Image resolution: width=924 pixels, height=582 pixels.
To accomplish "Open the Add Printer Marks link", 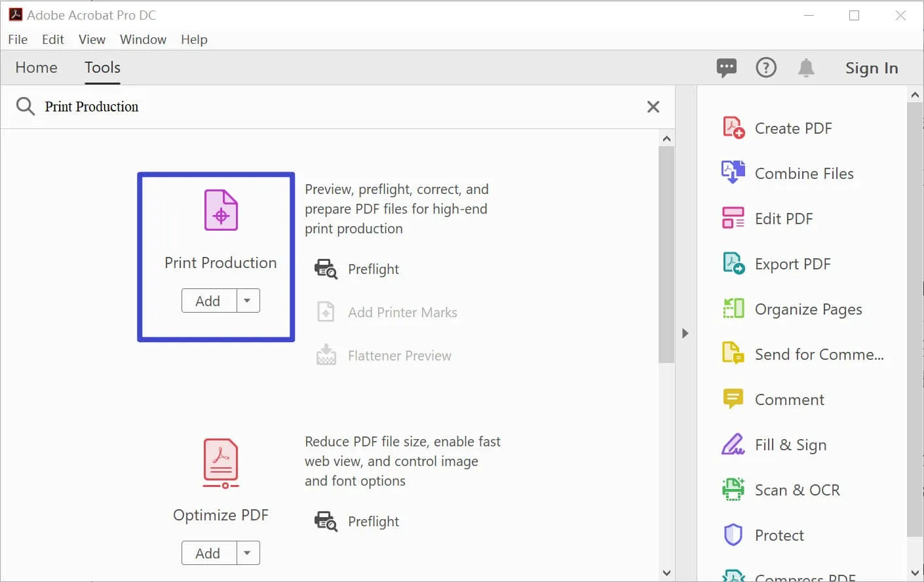I will [402, 313].
